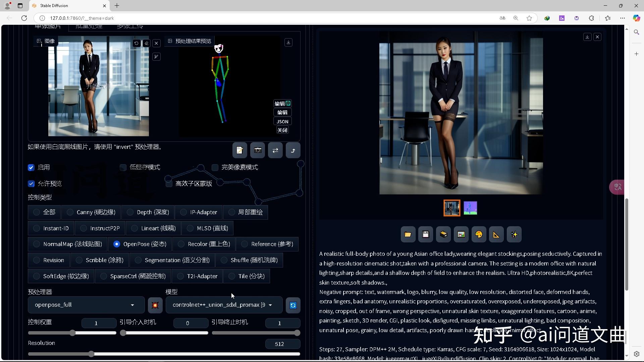644x362 pixels.
Task: Click the JSON button next to the pose preview
Action: click(282, 121)
